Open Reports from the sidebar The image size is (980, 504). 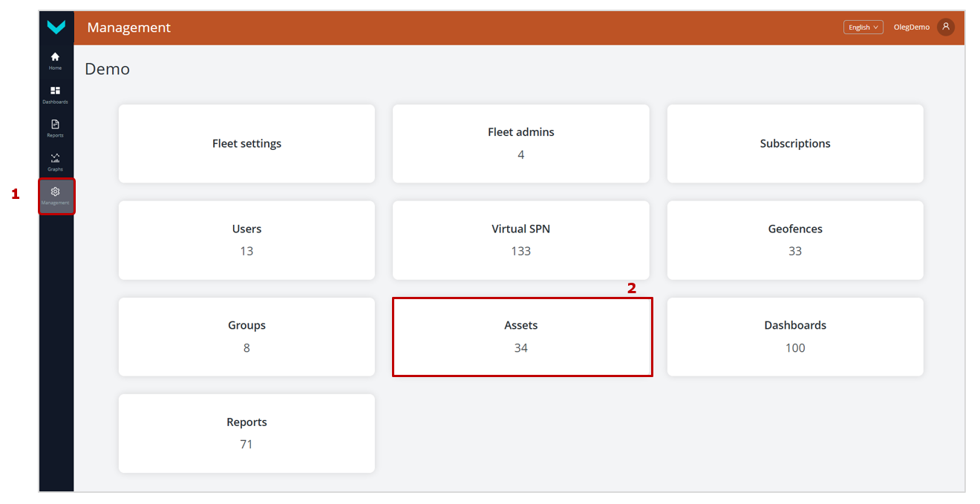pyautogui.click(x=55, y=128)
